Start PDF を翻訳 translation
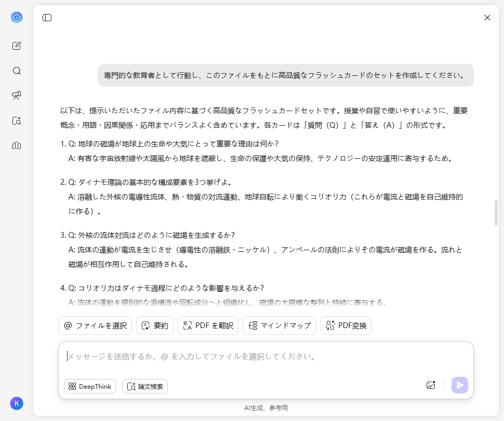Viewport: 504px width, 421px height. click(x=207, y=325)
